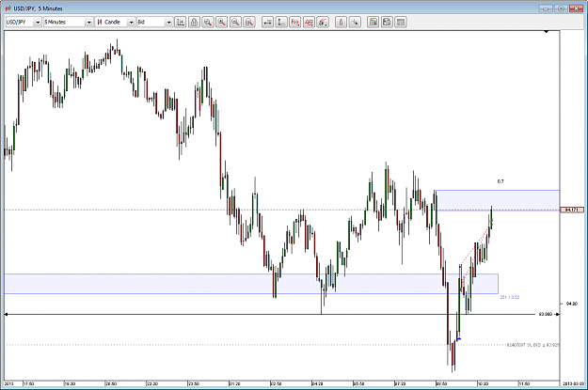The height and width of the screenshot is (390, 588).
Task: Open the Candle chart type dropdown
Action: click(115, 23)
